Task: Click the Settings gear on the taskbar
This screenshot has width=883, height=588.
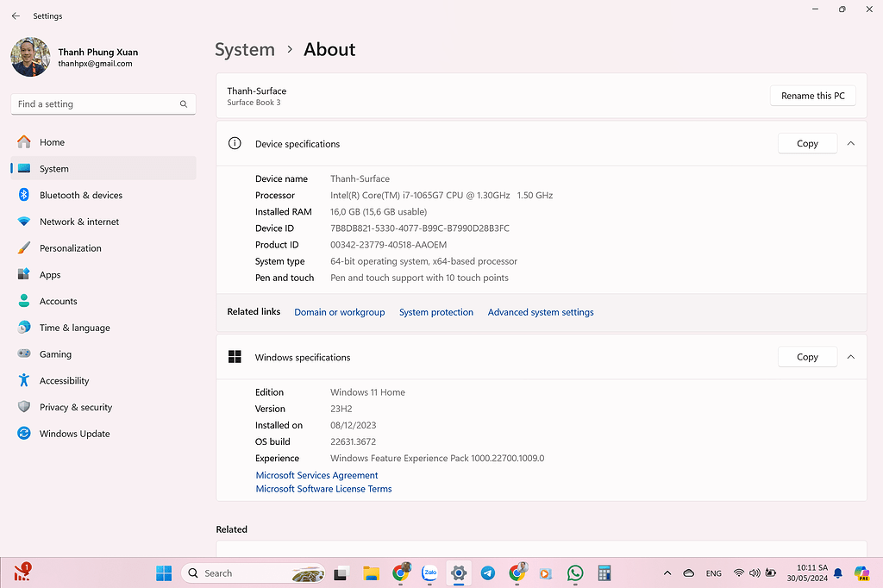Action: point(459,573)
